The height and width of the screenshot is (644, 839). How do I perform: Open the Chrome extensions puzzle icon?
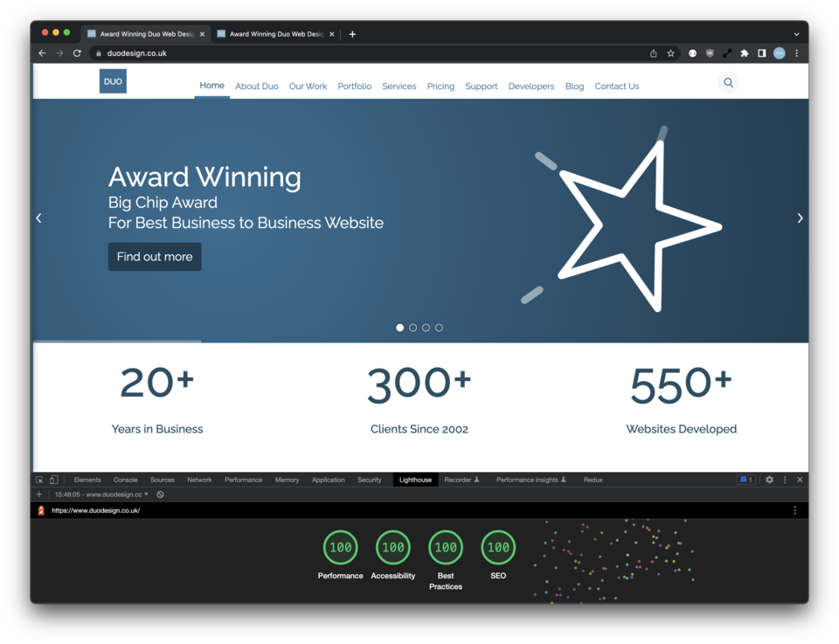tap(745, 53)
